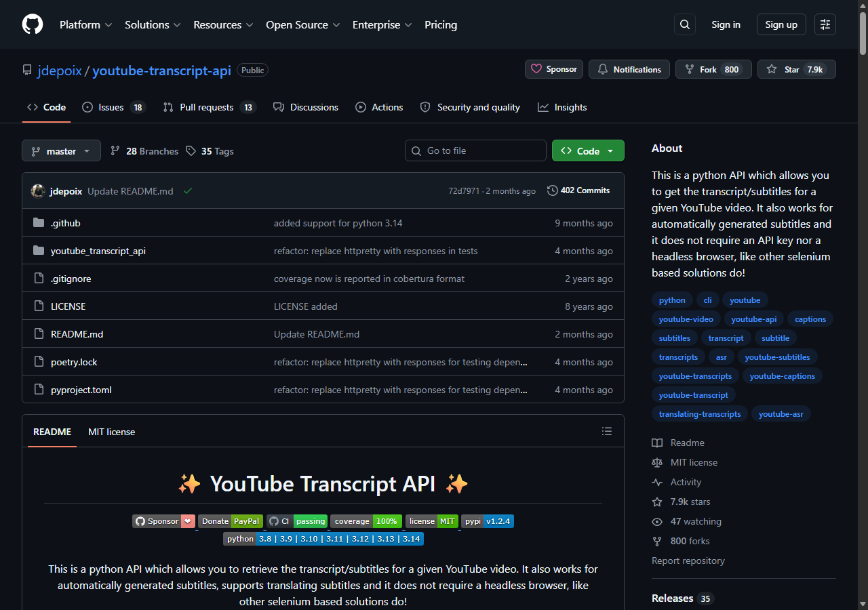Open pyproject.toml file
This screenshot has height=610, width=868.
(x=81, y=390)
